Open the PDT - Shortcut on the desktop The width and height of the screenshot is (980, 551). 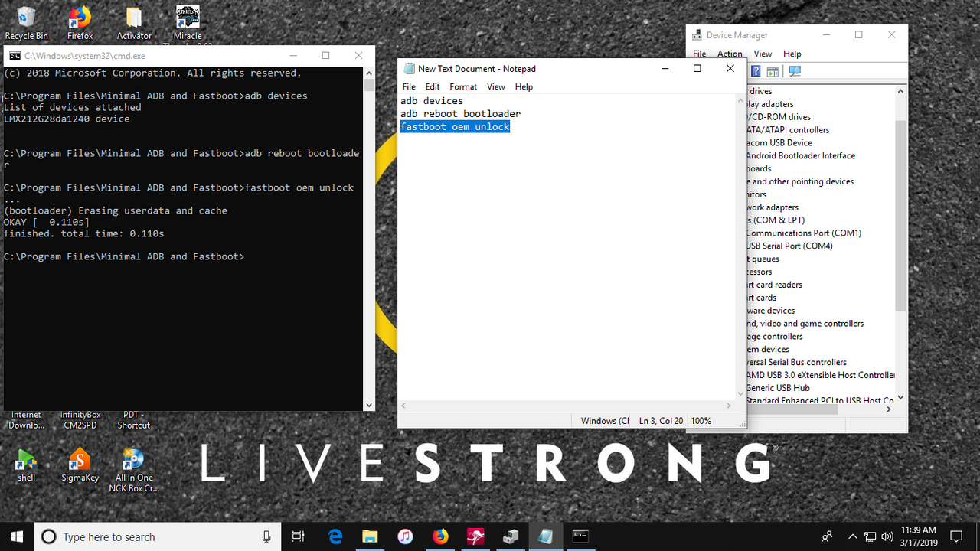[133, 419]
